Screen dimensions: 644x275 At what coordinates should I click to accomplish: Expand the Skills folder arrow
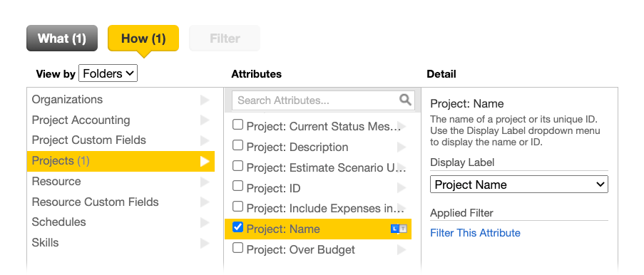pos(205,243)
